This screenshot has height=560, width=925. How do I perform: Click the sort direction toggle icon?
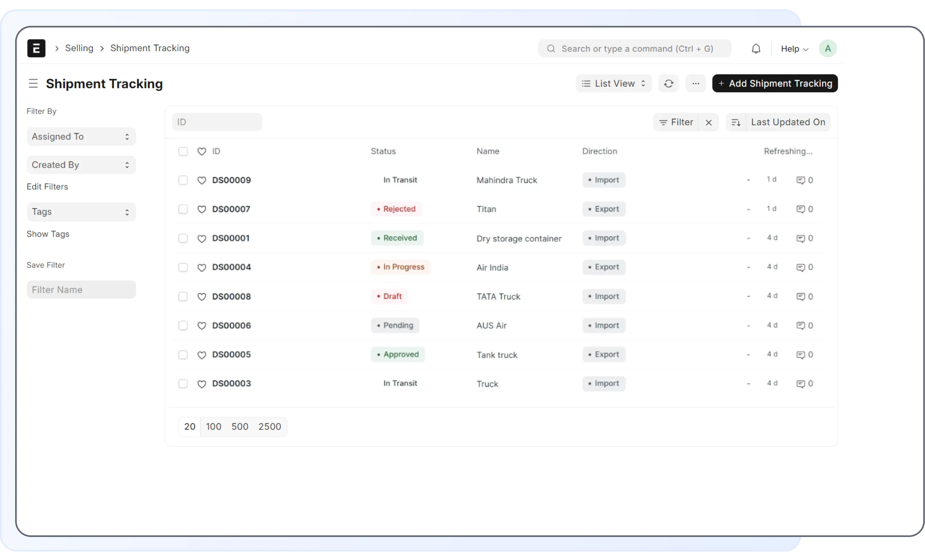[x=736, y=122]
